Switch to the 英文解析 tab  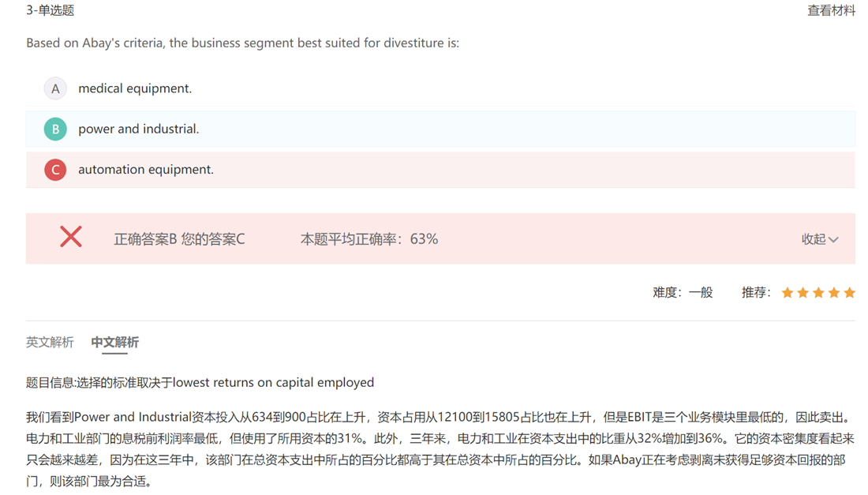click(x=50, y=342)
